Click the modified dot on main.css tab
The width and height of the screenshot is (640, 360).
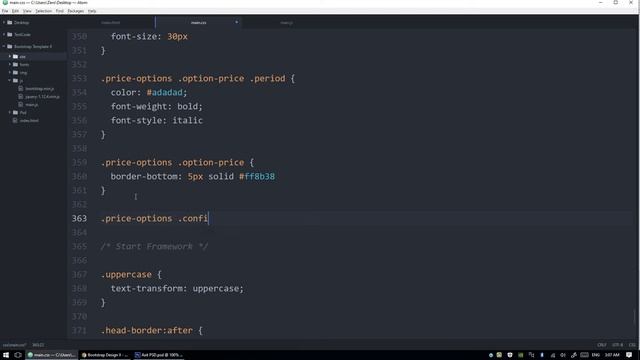(236, 22)
